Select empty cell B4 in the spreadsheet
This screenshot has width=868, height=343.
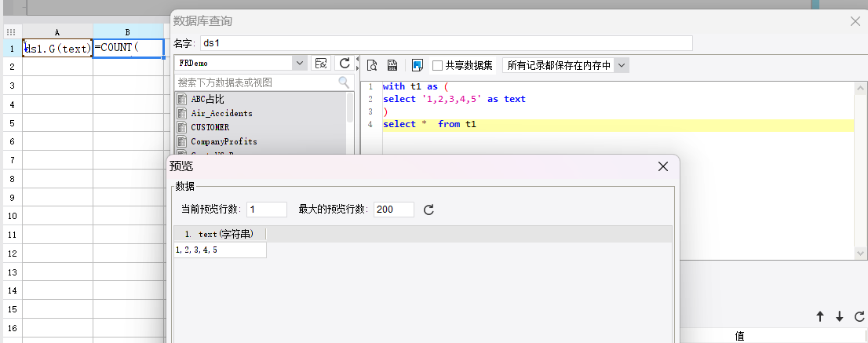tap(129, 104)
